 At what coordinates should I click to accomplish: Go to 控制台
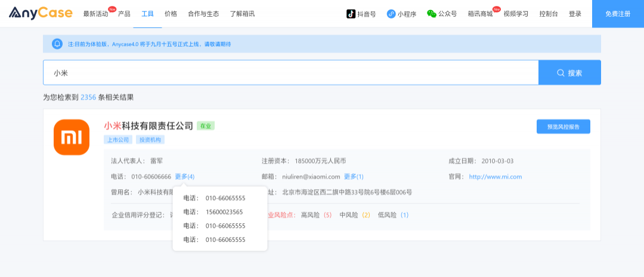point(549,14)
